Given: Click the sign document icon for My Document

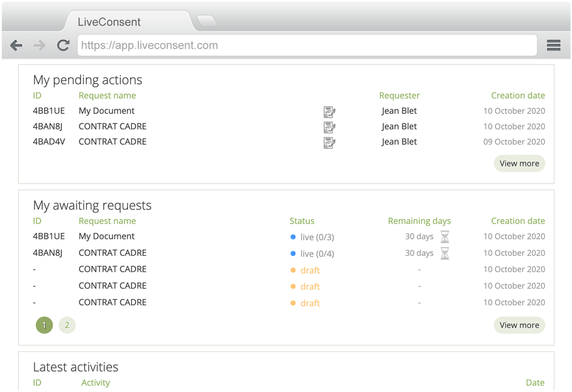Looking at the screenshot, I should [x=329, y=111].
